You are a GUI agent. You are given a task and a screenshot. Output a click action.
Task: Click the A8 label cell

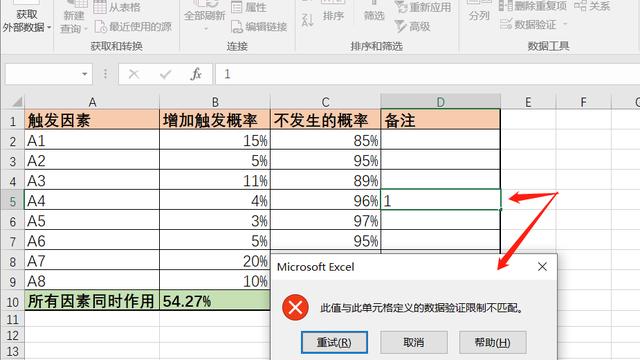92,281
